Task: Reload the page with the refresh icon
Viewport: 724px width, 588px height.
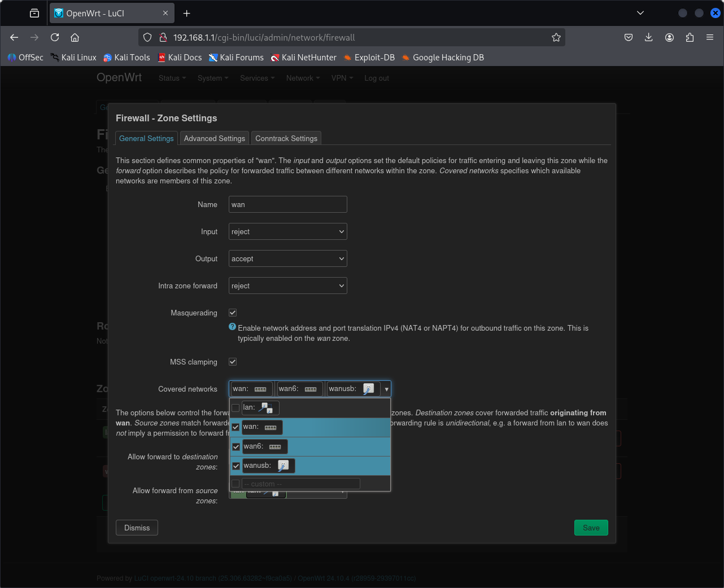Action: pyautogui.click(x=55, y=37)
